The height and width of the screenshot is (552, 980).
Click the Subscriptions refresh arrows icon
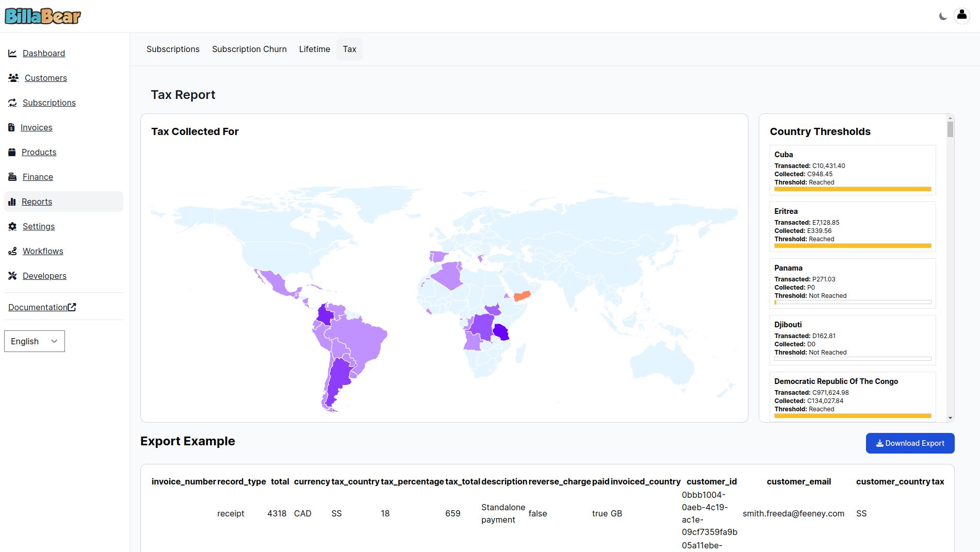12,103
